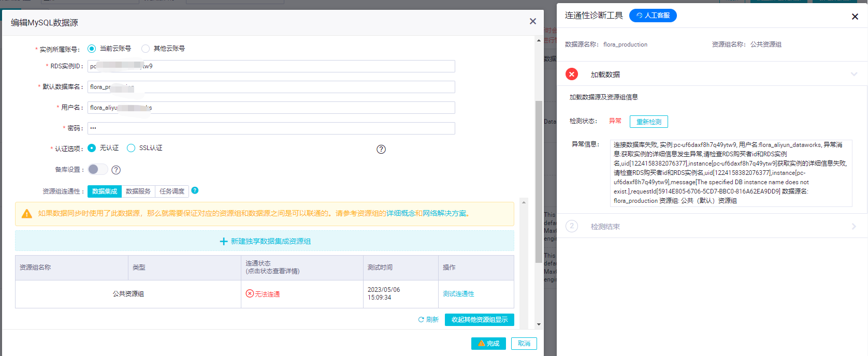The image size is (868, 356).
Task: Click the dialog scrollbar up arrow
Action: [539, 40]
